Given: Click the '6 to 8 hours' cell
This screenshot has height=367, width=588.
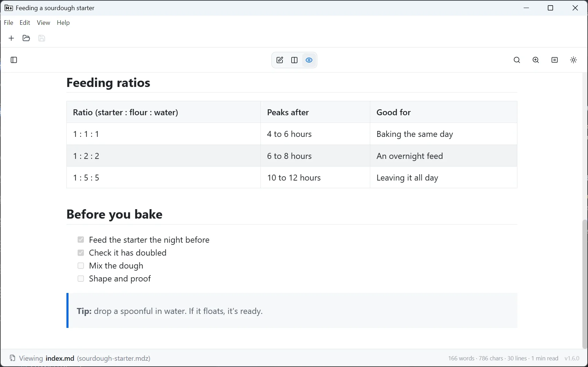Looking at the screenshot, I should 315,156.
